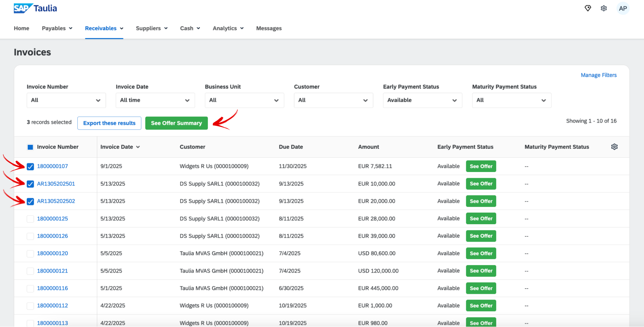The width and height of the screenshot is (644, 327).
Task: Open Invoice Date filter dropdown
Action: point(155,100)
